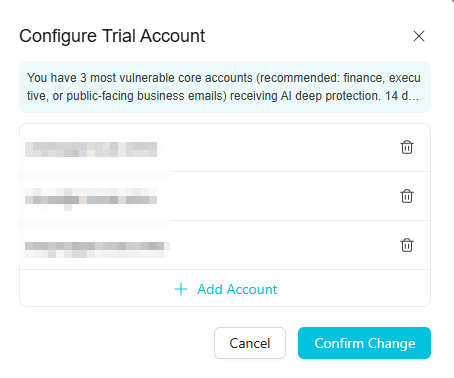Click the Add Account row below the accounts list
This screenshot has height=378, width=454.
pos(225,288)
